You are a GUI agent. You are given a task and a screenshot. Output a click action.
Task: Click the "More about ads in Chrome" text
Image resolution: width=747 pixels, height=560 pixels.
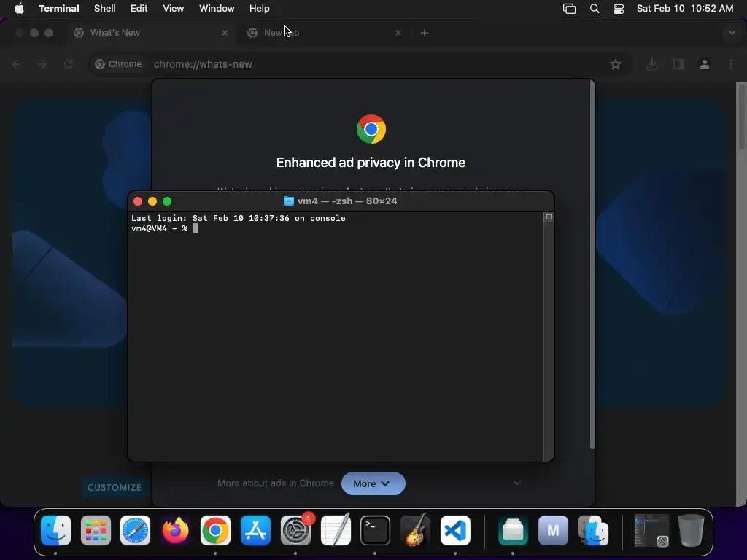pos(275,483)
